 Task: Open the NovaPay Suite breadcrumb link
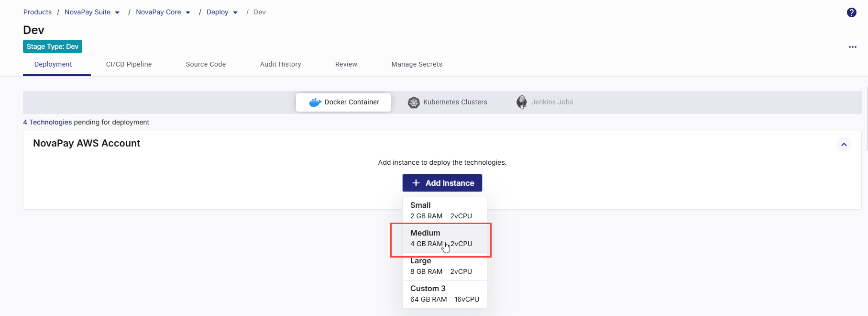tap(88, 12)
